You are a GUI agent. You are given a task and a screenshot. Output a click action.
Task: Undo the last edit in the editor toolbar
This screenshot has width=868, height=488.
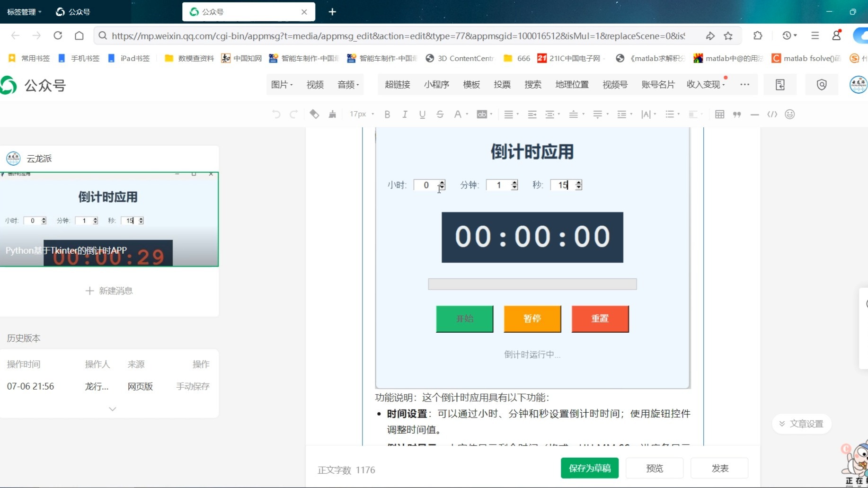[276, 114]
